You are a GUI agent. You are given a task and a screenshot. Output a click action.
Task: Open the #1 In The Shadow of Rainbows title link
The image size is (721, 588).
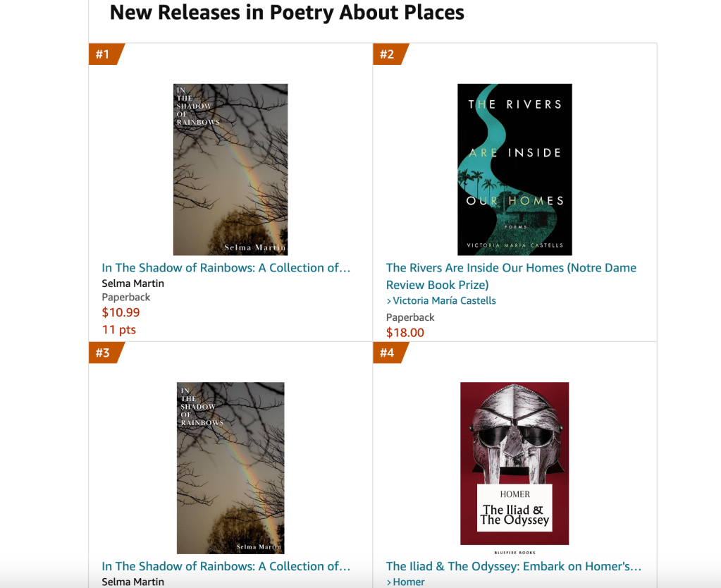click(226, 268)
